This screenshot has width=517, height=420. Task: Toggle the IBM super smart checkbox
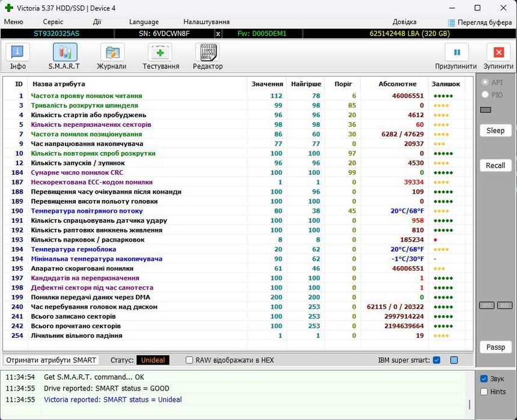point(436,360)
